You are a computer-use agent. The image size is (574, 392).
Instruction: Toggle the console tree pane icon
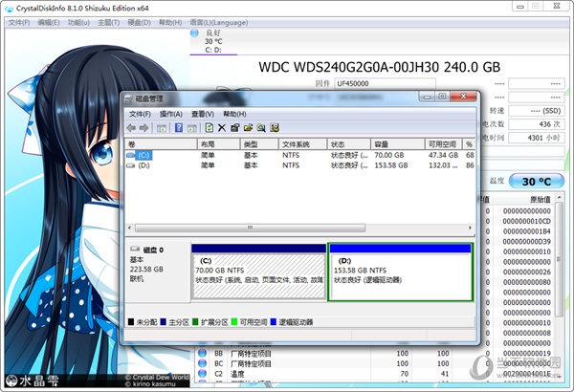coord(162,128)
